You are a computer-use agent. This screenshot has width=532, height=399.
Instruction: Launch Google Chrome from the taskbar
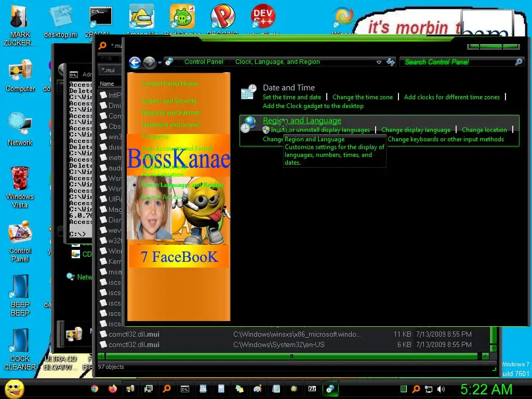(x=95, y=389)
